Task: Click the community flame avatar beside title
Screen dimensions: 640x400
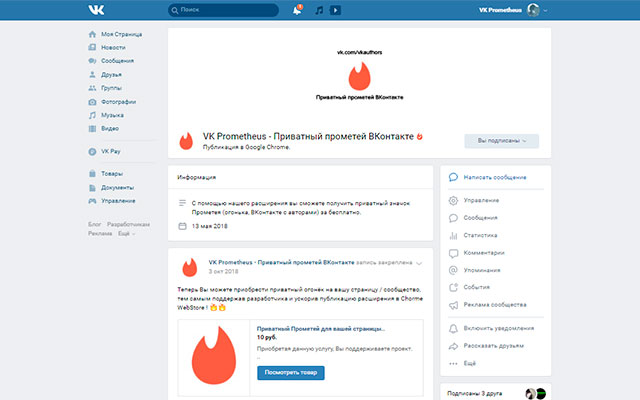Action: 186,141
